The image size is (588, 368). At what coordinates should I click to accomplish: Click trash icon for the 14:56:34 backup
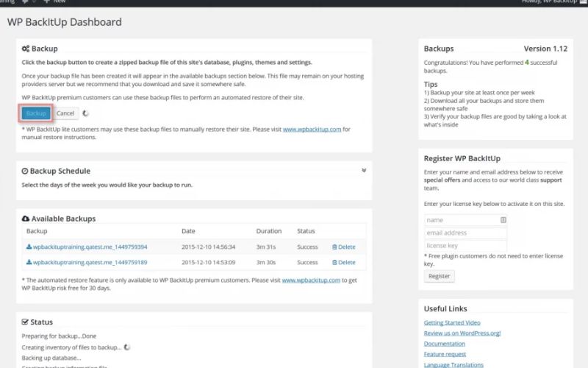coord(334,247)
